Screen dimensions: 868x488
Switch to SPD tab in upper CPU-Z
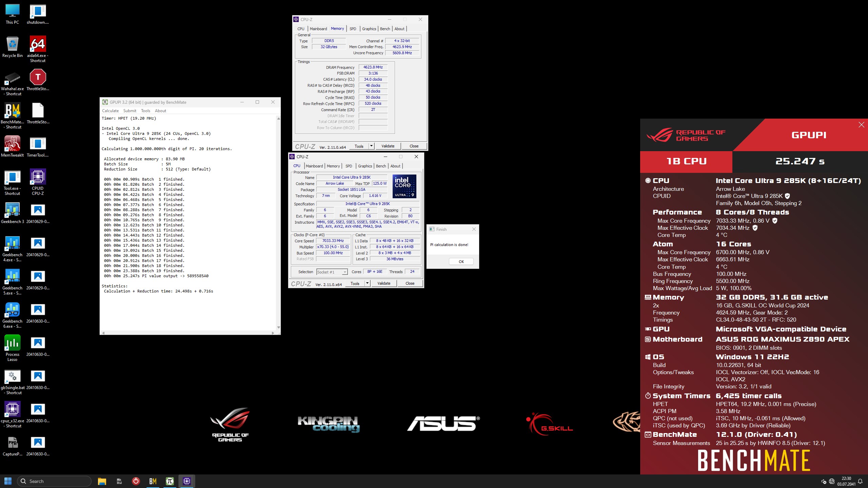tap(353, 29)
